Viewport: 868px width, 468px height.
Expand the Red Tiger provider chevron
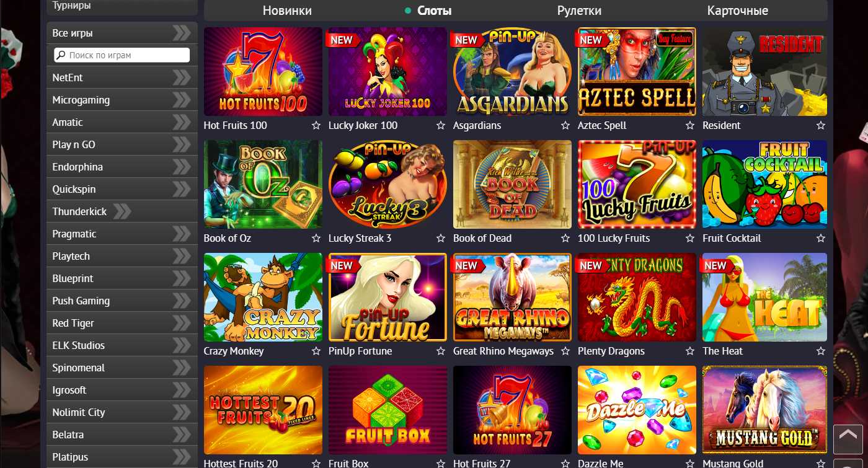point(182,323)
